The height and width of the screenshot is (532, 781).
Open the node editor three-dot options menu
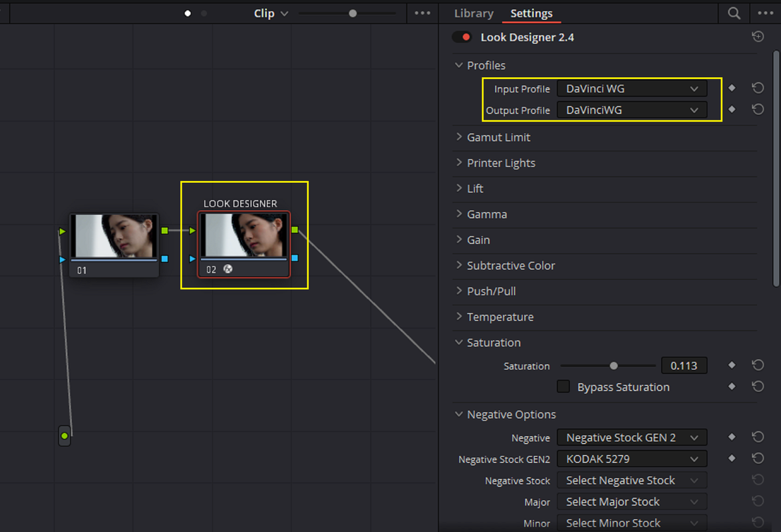[x=422, y=13]
